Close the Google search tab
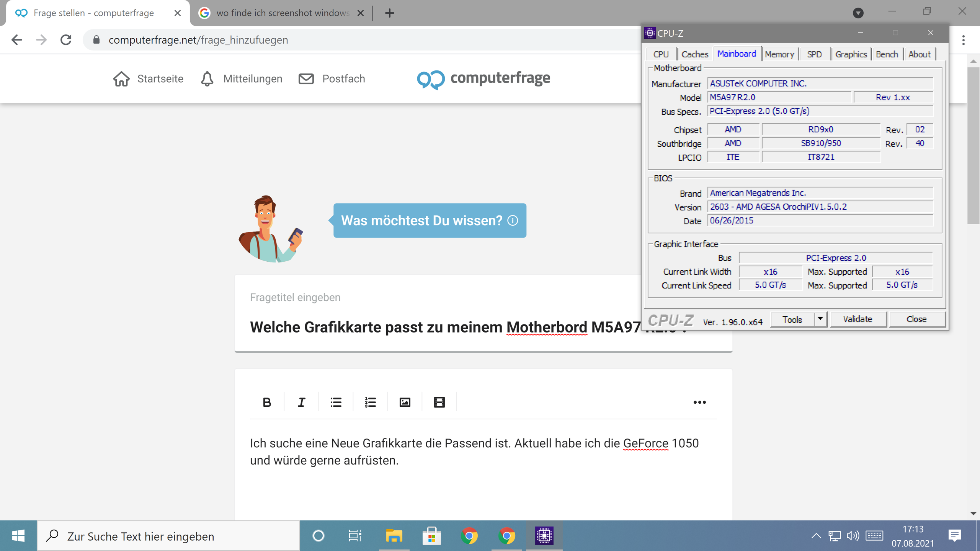The width and height of the screenshot is (980, 551). pyautogui.click(x=360, y=13)
